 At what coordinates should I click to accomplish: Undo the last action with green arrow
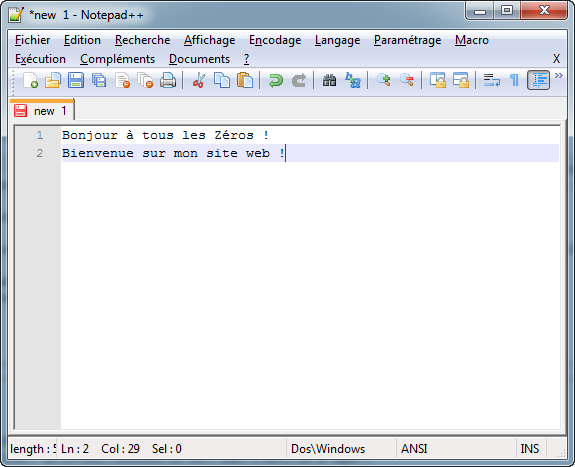point(276,80)
